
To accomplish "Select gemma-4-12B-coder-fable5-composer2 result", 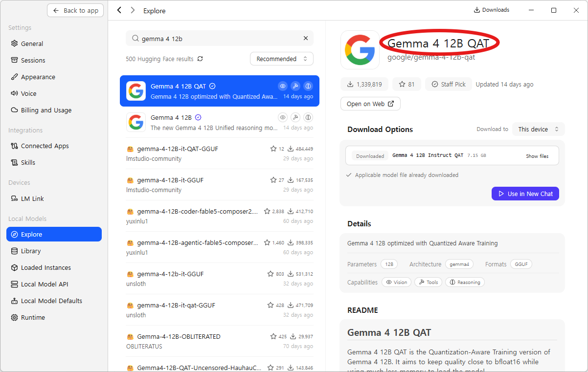I will pos(220,216).
